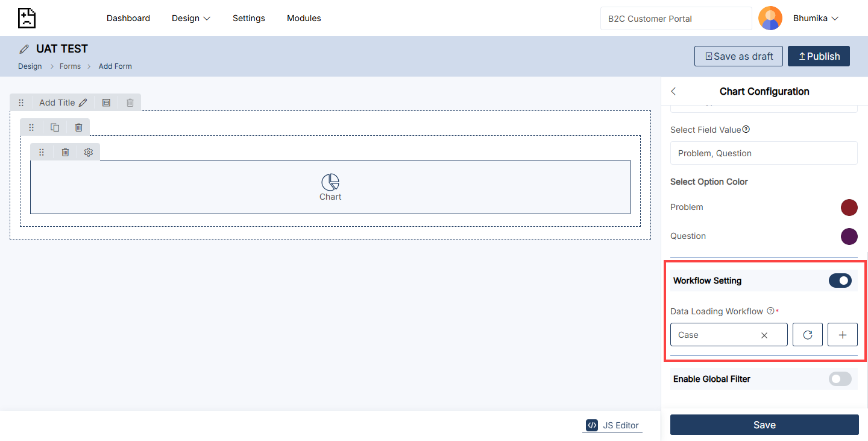The image size is (868, 441).
Task: Change the Problem option color swatch
Action: pyautogui.click(x=849, y=208)
